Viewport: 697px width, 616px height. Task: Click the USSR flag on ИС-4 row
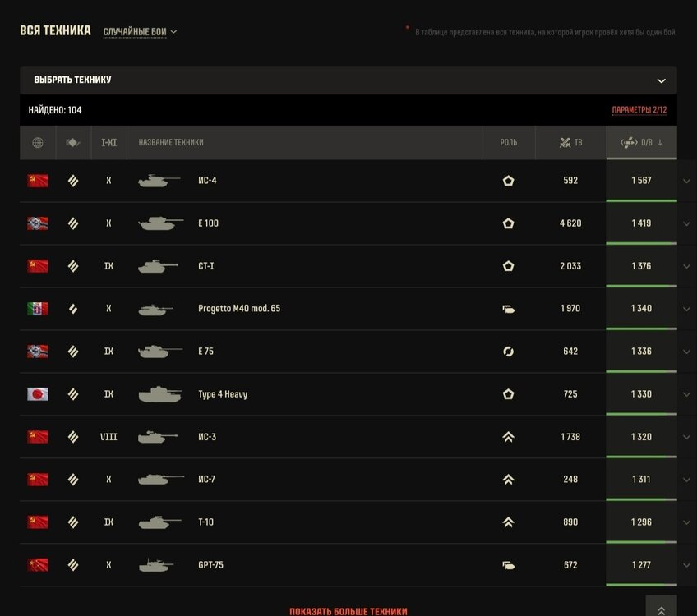coord(38,181)
